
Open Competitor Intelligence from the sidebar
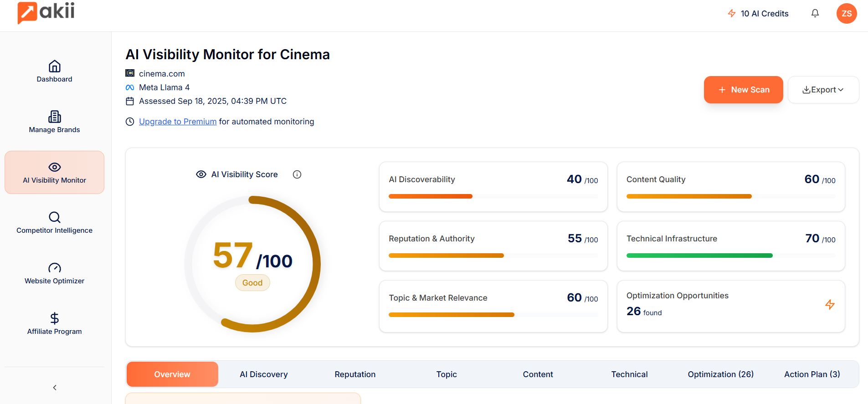[54, 223]
